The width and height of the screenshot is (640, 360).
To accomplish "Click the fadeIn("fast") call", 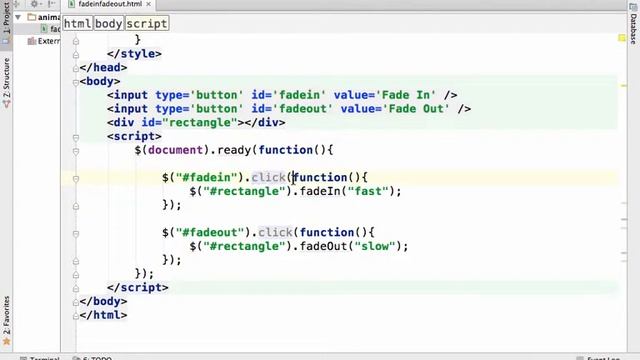I will [347, 191].
